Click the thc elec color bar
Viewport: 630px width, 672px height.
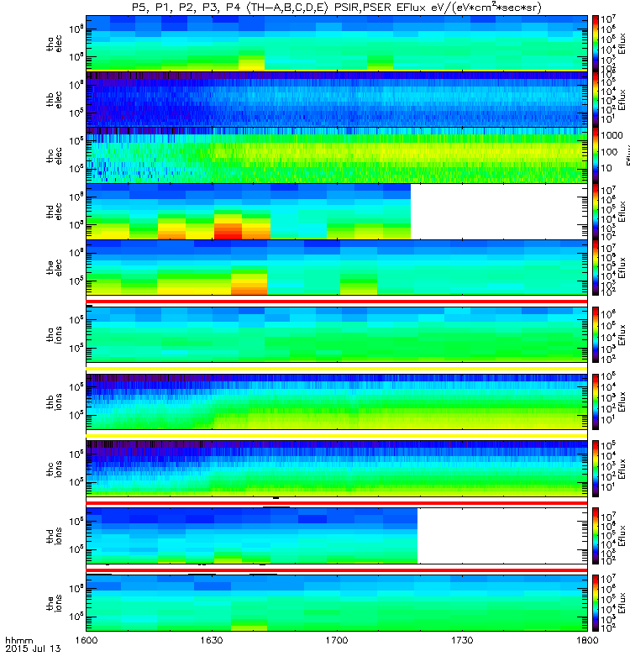coord(596,155)
